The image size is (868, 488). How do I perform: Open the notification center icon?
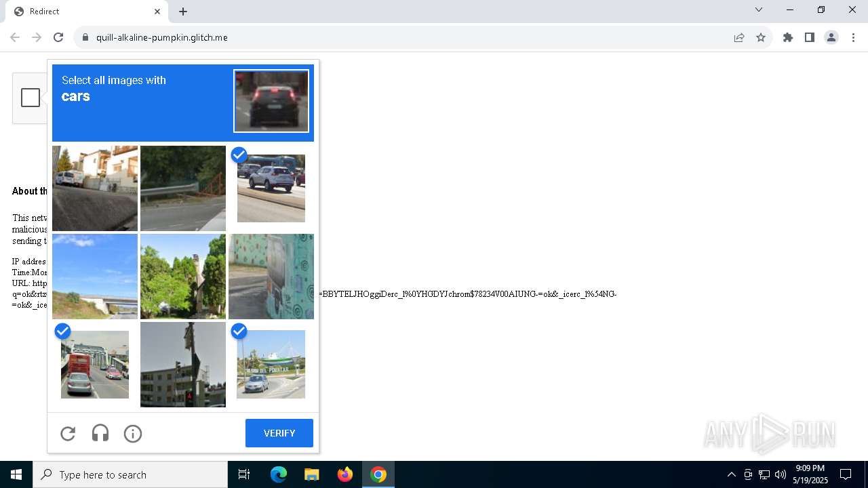846,474
